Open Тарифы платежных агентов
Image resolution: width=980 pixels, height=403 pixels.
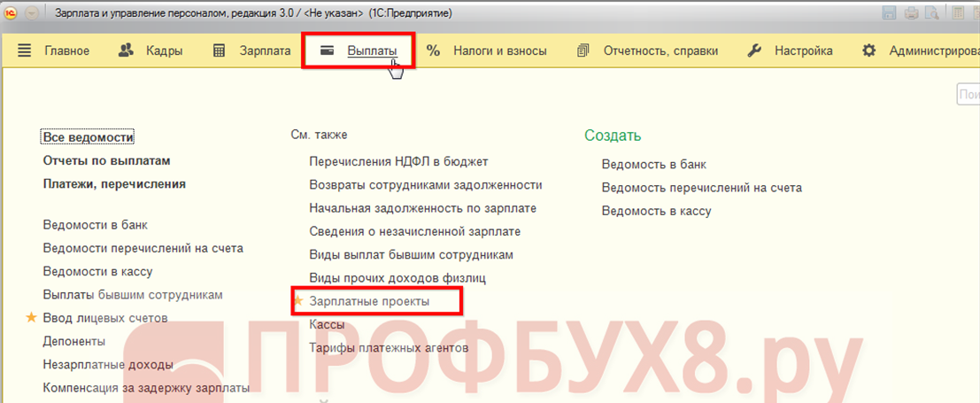pyautogui.click(x=389, y=347)
